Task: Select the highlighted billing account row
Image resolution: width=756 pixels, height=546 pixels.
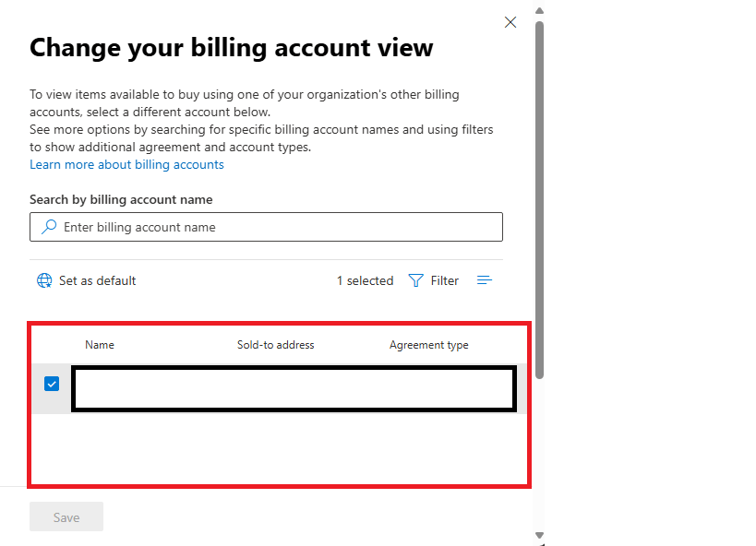Action: click(x=294, y=388)
